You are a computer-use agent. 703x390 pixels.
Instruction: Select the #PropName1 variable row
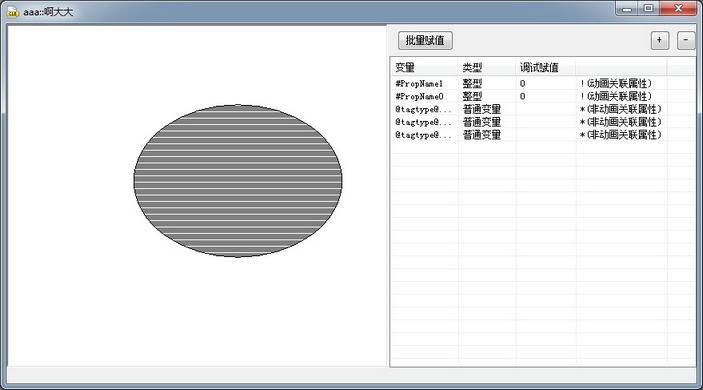click(x=542, y=83)
